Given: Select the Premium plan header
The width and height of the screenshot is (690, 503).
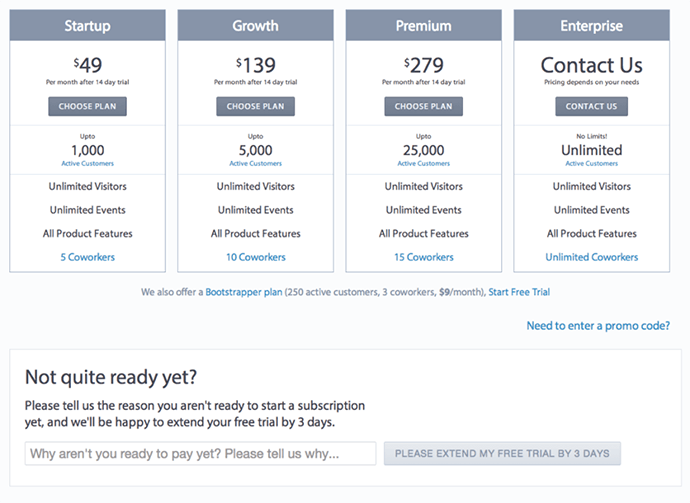Looking at the screenshot, I should click(x=424, y=26).
